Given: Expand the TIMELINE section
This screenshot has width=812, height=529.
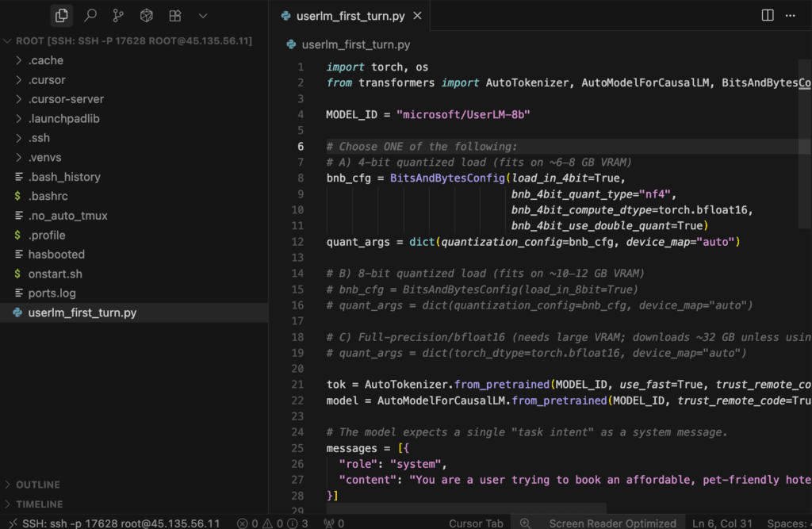Looking at the screenshot, I should click(39, 504).
